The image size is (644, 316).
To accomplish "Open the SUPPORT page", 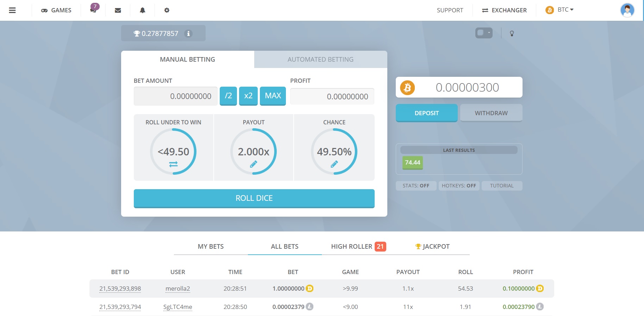I will tap(450, 10).
